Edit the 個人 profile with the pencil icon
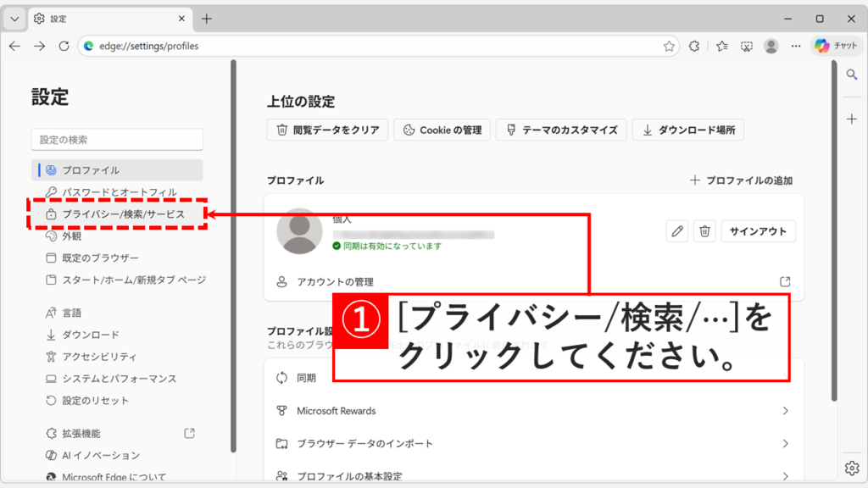This screenshot has height=488, width=868. (x=676, y=230)
